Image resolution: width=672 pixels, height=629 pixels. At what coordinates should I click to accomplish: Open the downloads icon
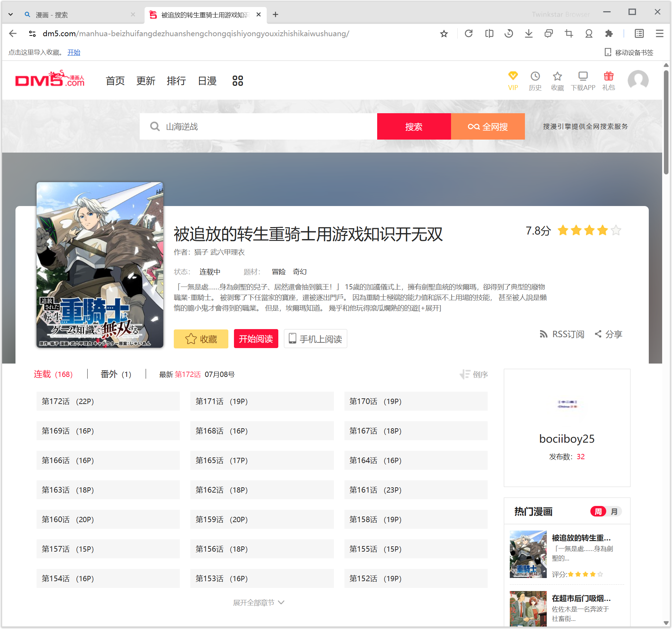(528, 33)
